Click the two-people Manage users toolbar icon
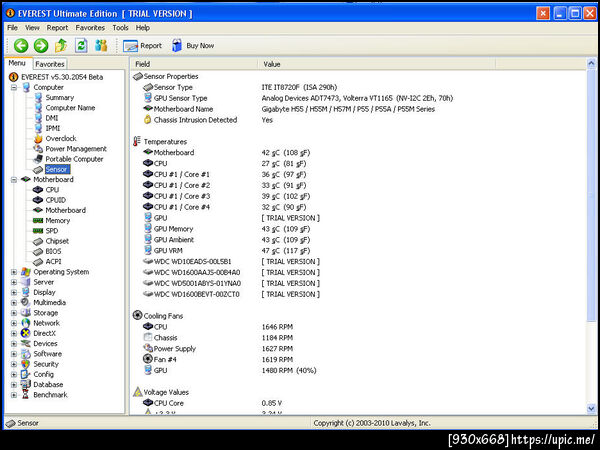The height and width of the screenshot is (450, 600). (x=101, y=46)
